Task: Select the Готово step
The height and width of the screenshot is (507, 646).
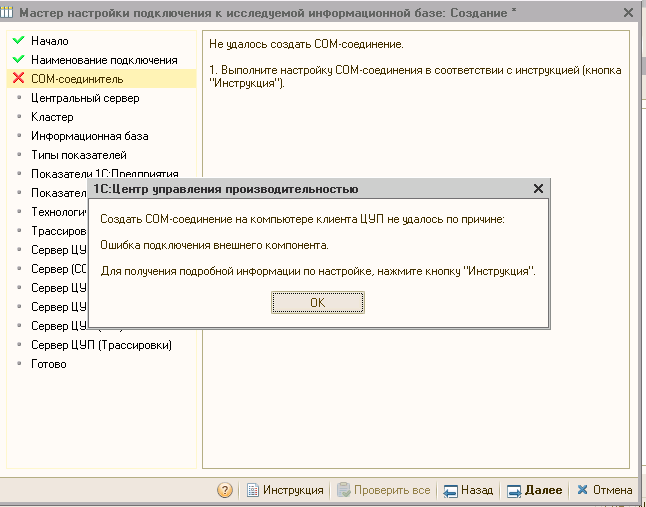Action: point(101,364)
